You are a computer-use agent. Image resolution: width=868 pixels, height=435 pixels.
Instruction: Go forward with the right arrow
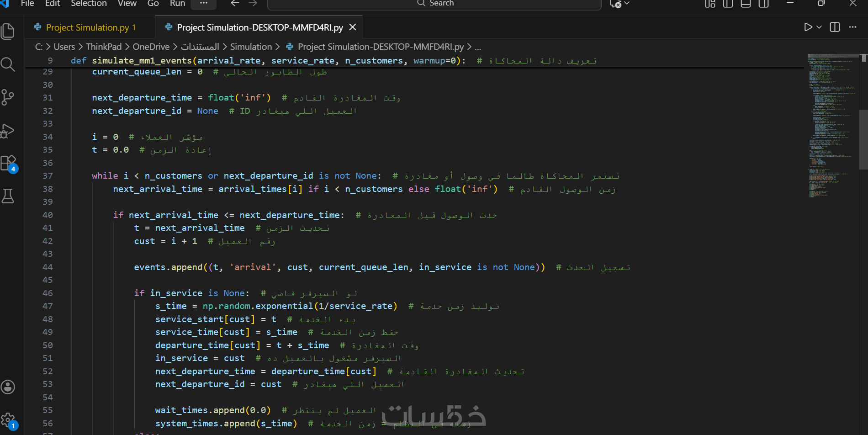253,3
